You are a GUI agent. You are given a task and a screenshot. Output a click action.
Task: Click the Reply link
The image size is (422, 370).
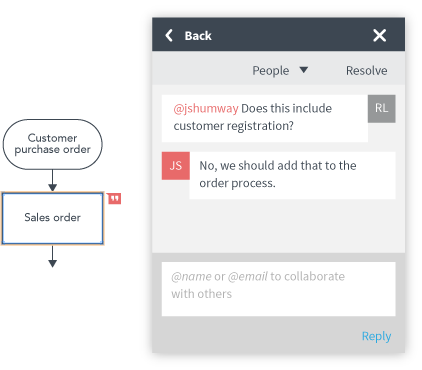[376, 336]
